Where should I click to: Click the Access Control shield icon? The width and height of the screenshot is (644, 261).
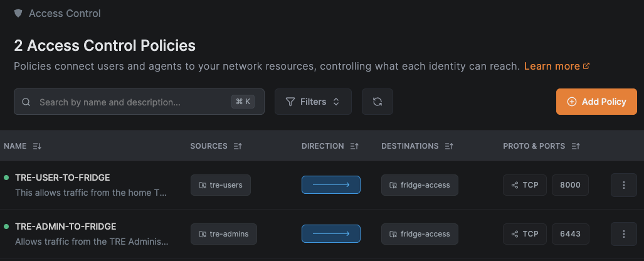pyautogui.click(x=18, y=13)
